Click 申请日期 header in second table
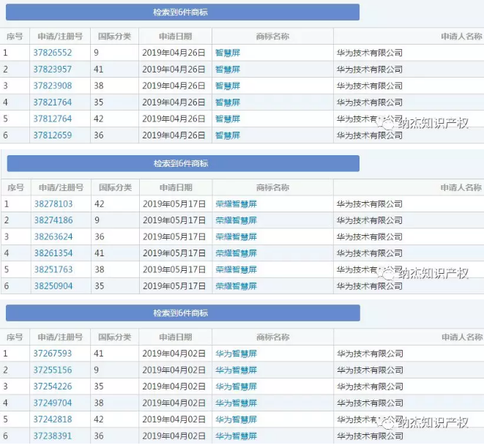This screenshot has width=484, height=448. [x=176, y=187]
